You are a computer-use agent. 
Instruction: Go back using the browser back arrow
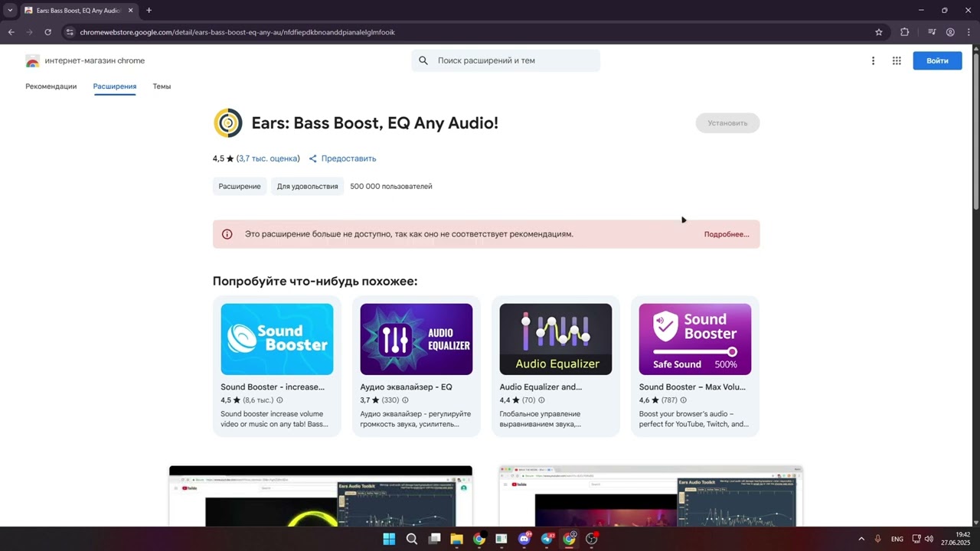pos(11,32)
